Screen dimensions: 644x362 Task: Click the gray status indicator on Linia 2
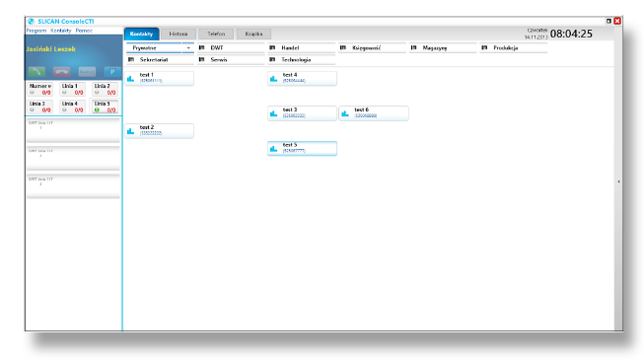click(x=97, y=93)
